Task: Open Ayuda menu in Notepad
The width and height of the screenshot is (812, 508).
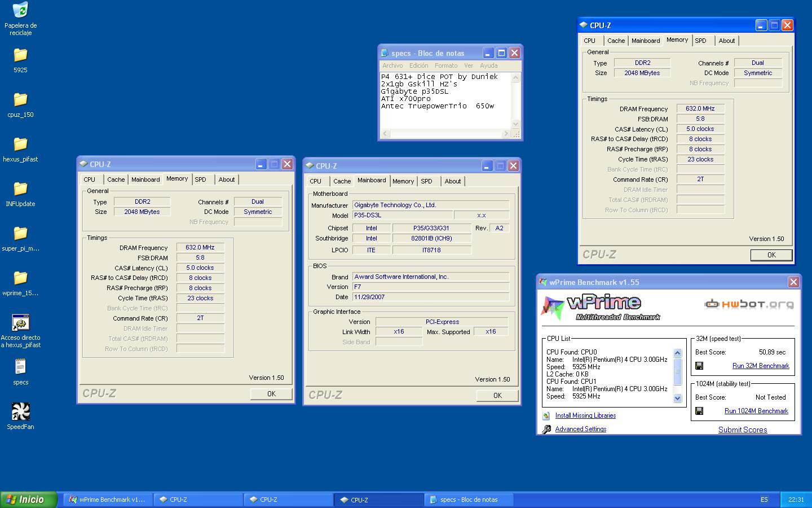Action: pyautogui.click(x=488, y=65)
